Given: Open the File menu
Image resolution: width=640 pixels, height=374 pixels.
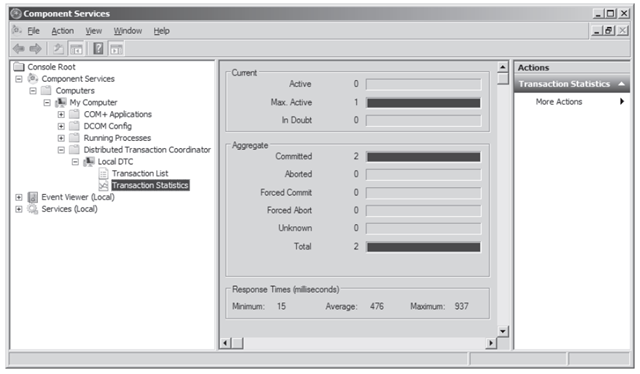Looking at the screenshot, I should (33, 31).
